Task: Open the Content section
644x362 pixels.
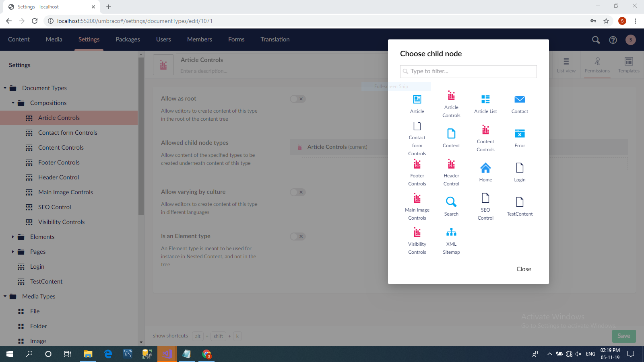Action: click(x=19, y=39)
